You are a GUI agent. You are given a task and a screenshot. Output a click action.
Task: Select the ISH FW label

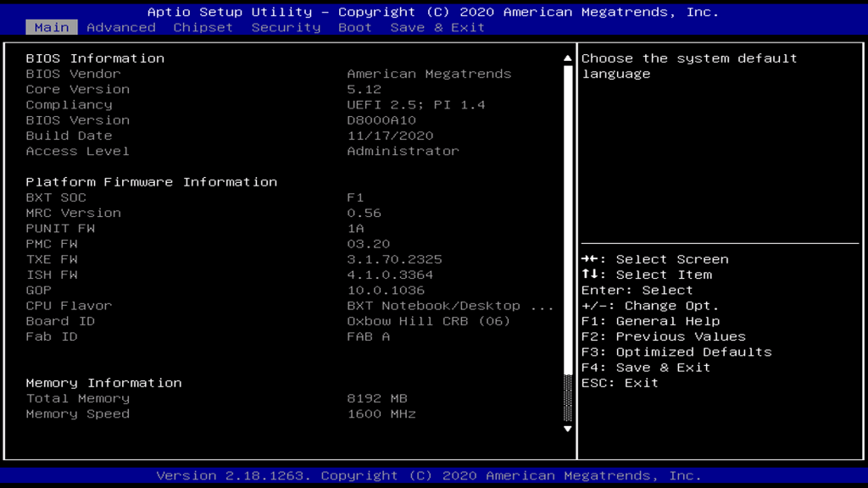[52, 275]
